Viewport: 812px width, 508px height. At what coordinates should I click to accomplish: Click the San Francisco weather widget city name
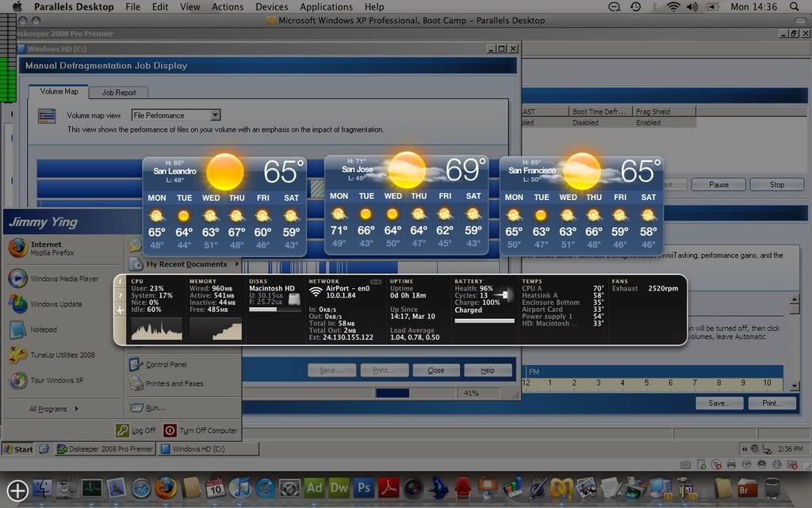(532, 171)
